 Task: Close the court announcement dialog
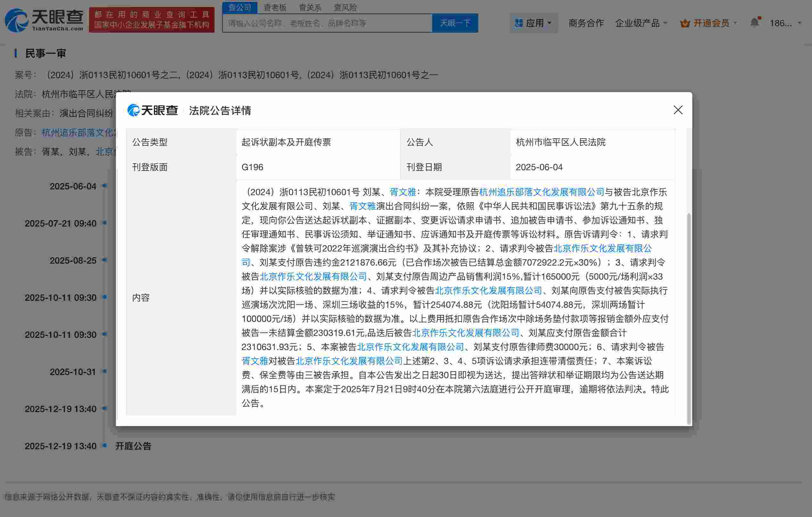678,110
